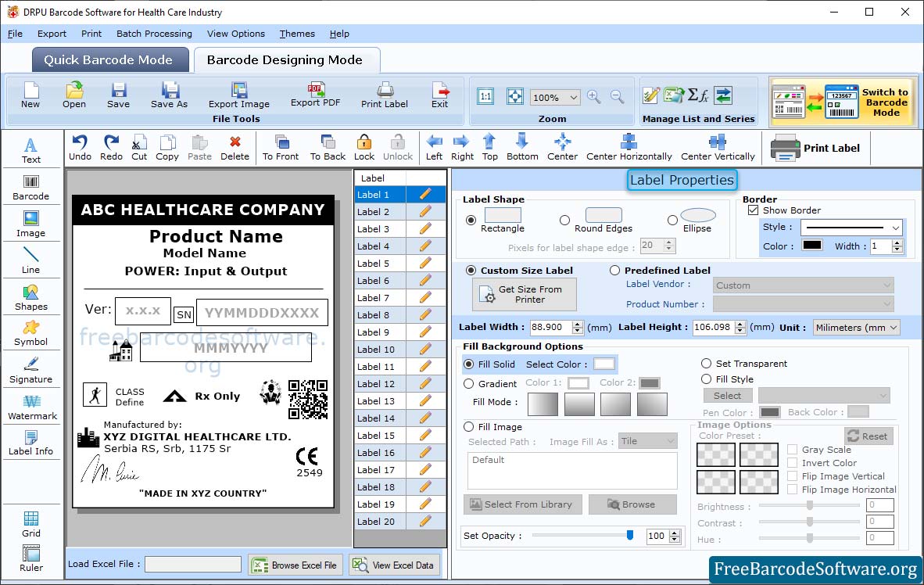Click the Set Opacity slider
The height and width of the screenshot is (585, 924).
pos(582,536)
